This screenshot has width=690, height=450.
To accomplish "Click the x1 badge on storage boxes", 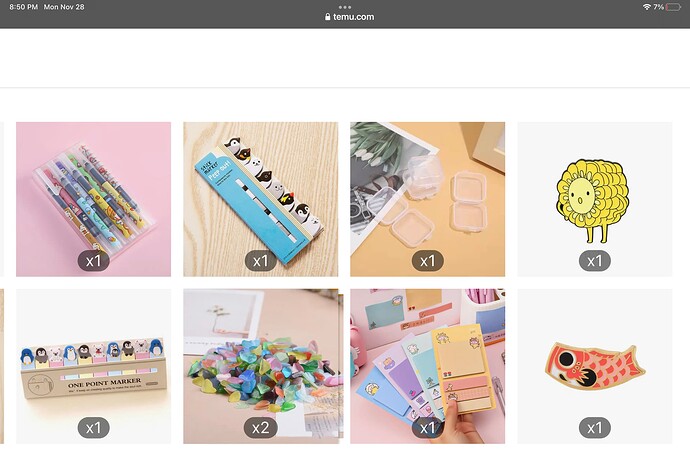I will tap(427, 261).
